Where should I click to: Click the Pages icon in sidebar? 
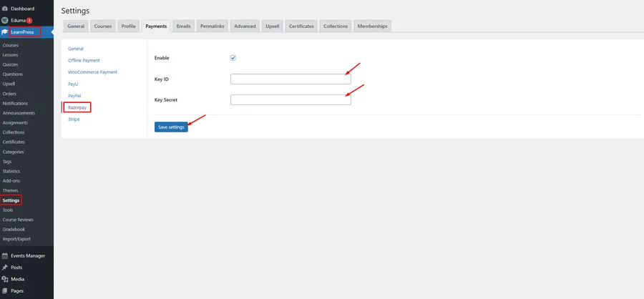pos(5,291)
